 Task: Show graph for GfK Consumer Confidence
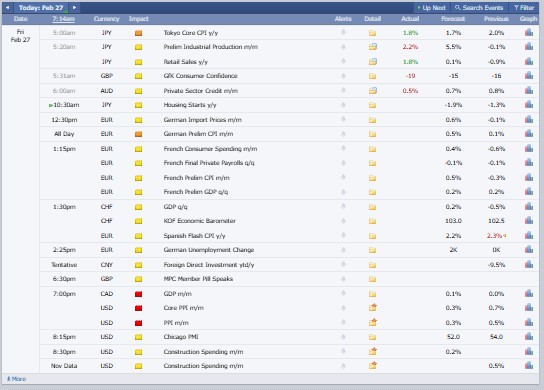tap(529, 75)
